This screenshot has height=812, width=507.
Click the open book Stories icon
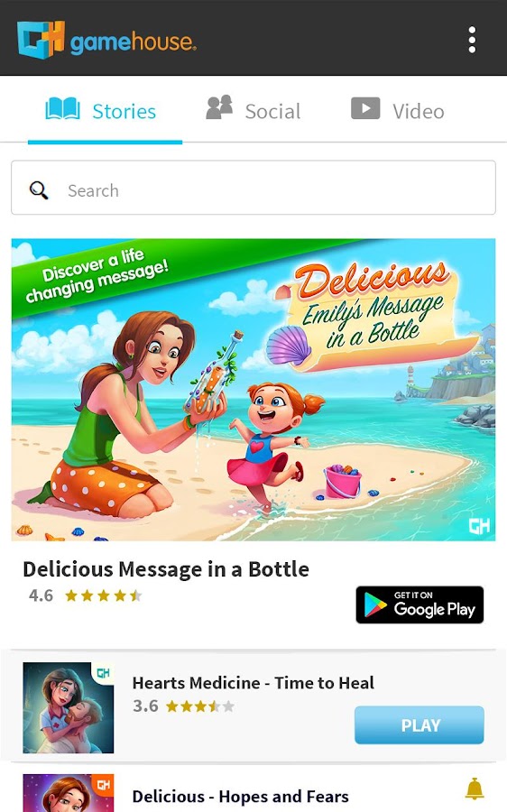point(62,109)
